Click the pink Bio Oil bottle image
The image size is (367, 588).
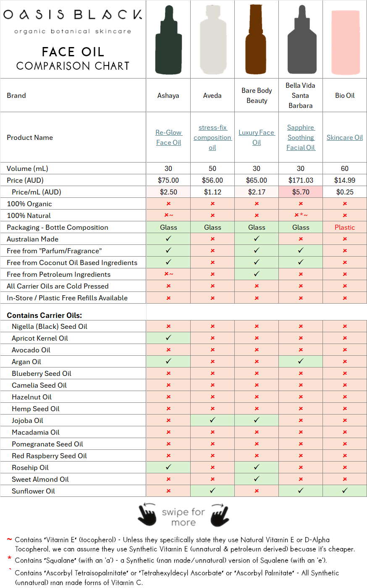[346, 42]
